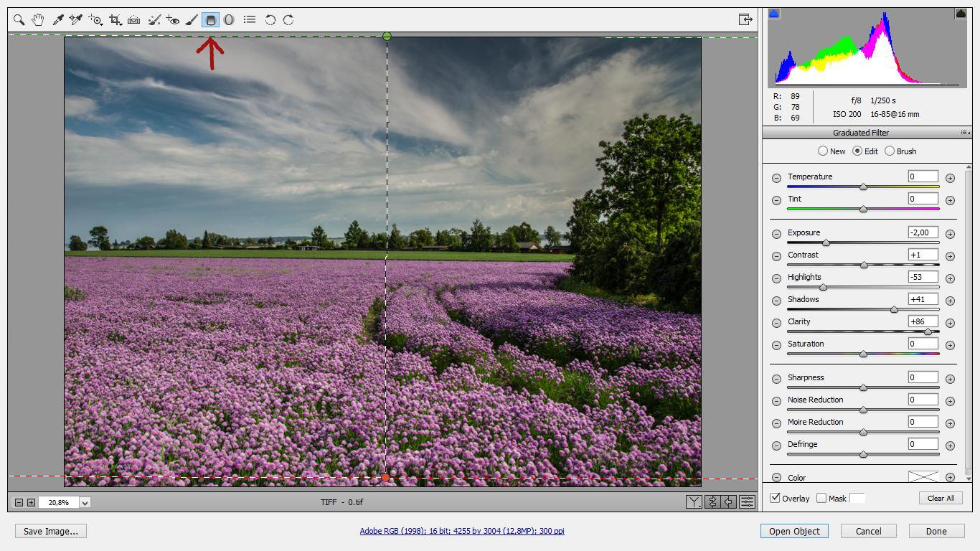The width and height of the screenshot is (980, 551).
Task: Choose the Spot Removal tool
Action: pos(154,20)
